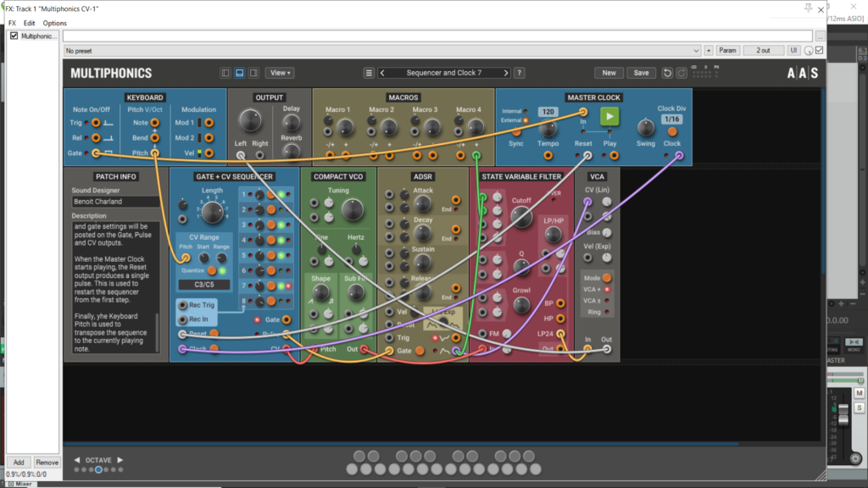Start the Master Clock with green Play button

pyautogui.click(x=609, y=117)
